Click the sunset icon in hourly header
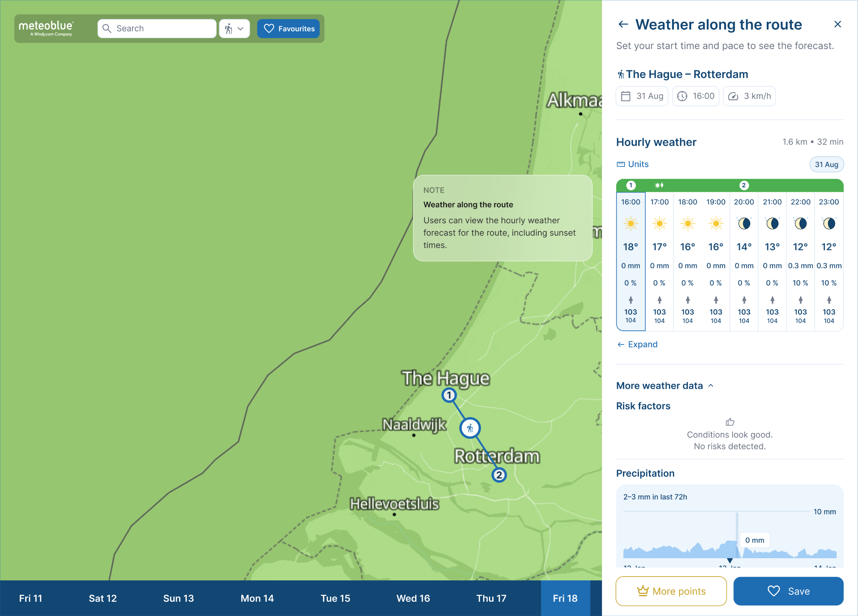This screenshot has width=858, height=616. point(659,185)
